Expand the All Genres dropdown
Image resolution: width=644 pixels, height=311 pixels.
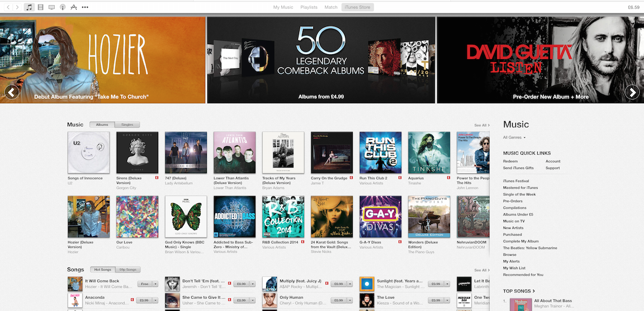pyautogui.click(x=515, y=137)
